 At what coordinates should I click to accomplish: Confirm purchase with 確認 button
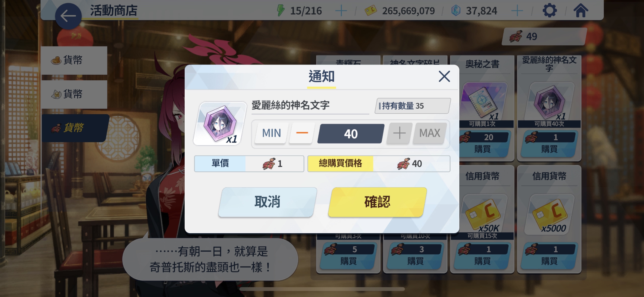(377, 202)
